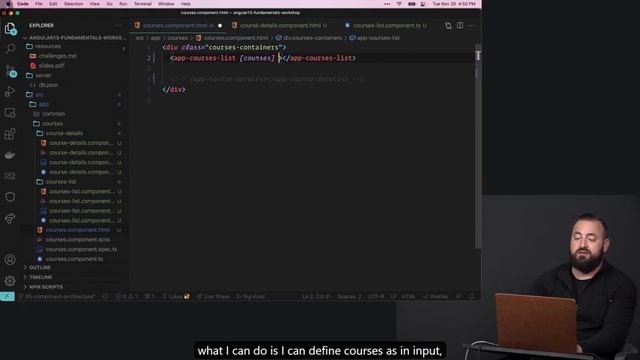The height and width of the screenshot is (360, 640).
Task: Click the compare changes icon in editor toolbar
Action: click(x=448, y=25)
